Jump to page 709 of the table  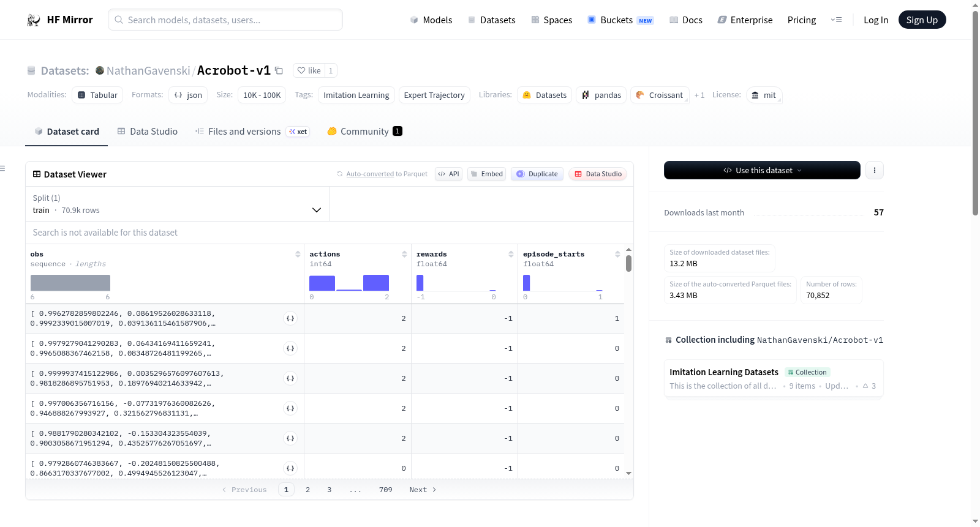click(x=386, y=490)
